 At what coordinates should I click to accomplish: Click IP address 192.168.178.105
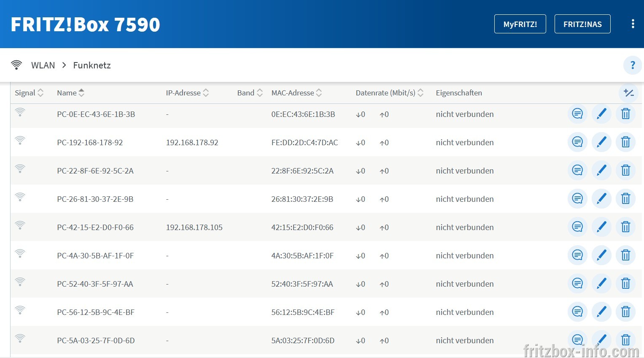point(194,227)
